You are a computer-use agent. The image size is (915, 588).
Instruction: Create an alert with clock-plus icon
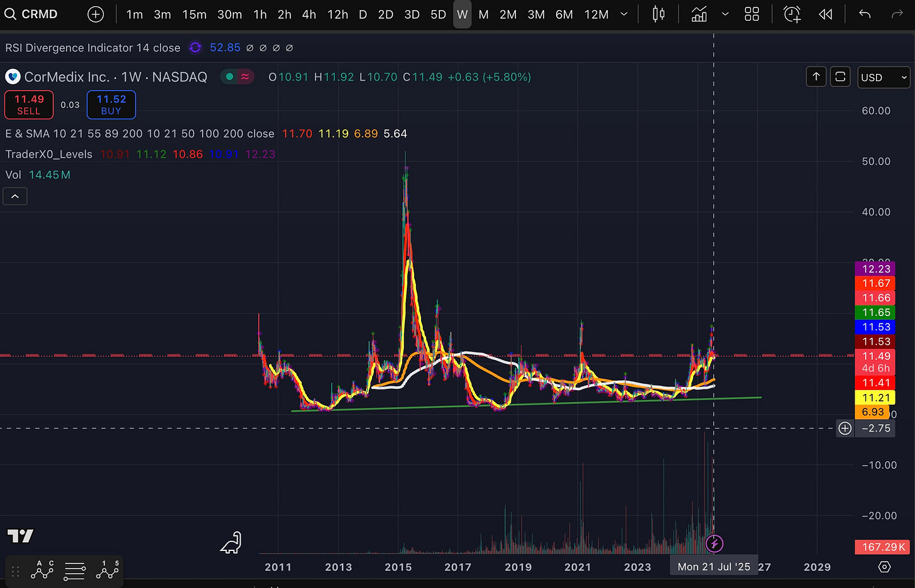(x=792, y=14)
